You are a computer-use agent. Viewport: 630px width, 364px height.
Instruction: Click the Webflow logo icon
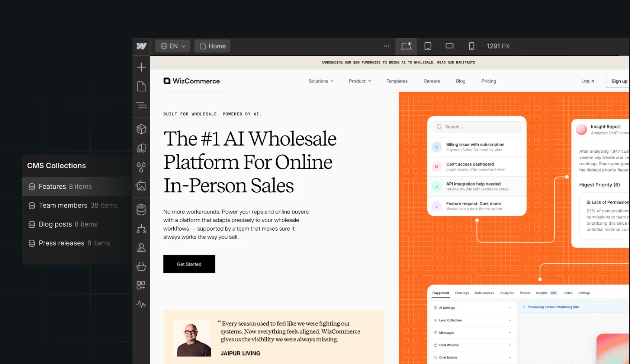pyautogui.click(x=141, y=46)
